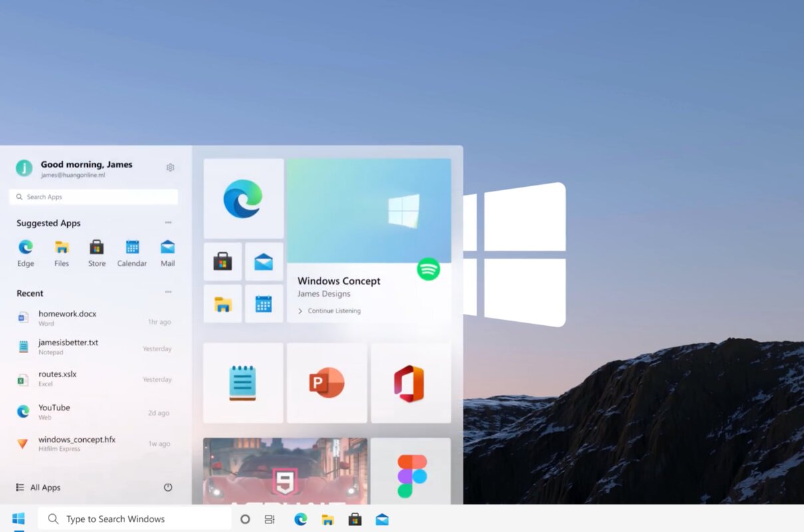Screen dimensions: 804x532
Task: Open the small Calendar tile
Action: click(264, 304)
